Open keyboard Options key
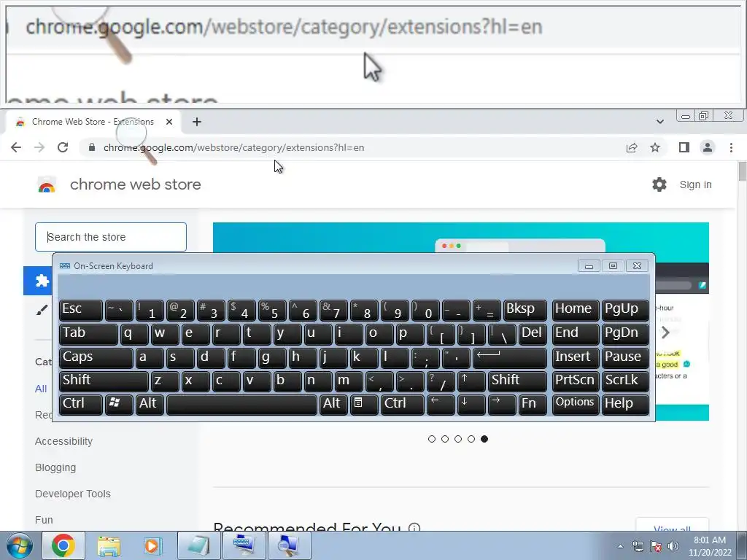This screenshot has height=560, width=747. tap(576, 404)
